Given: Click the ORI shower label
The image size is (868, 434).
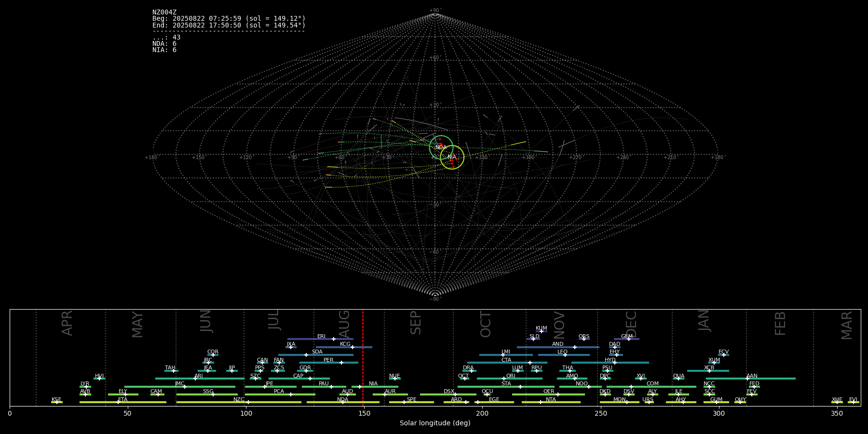Looking at the screenshot, I should (x=511, y=376).
